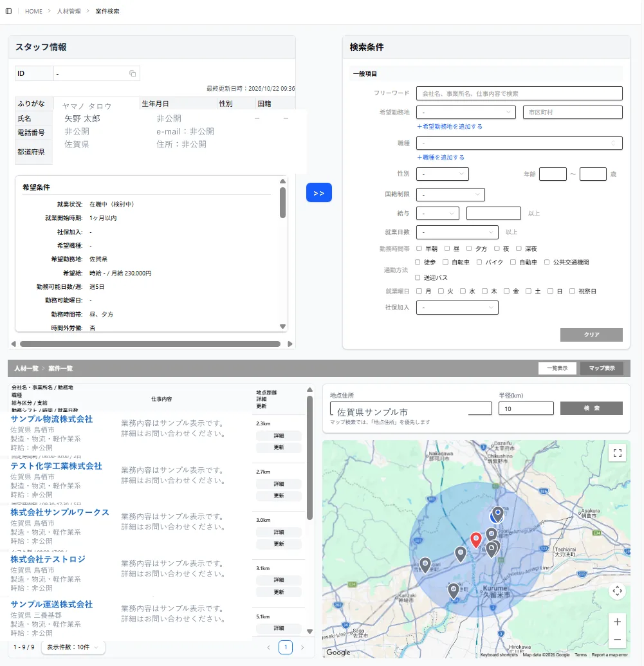Screen dimensions: 644x666
Task: Click ＋職種を追加する link
Action: coord(441,157)
